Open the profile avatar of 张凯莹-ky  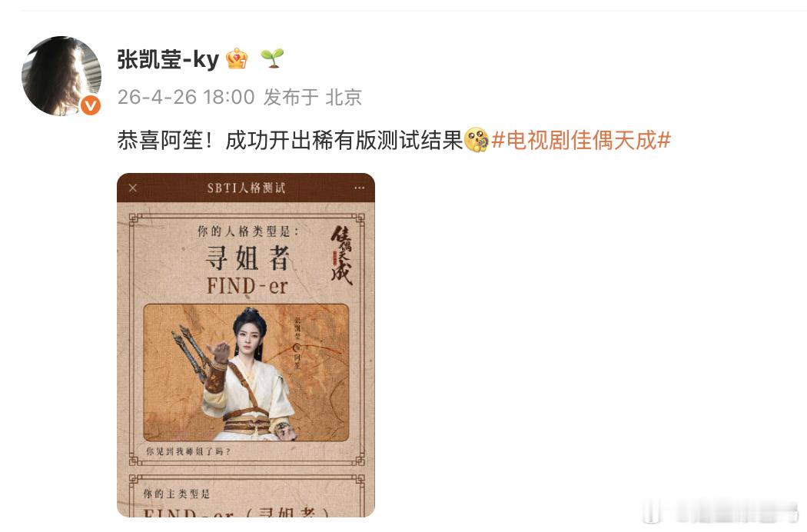tap(61, 75)
